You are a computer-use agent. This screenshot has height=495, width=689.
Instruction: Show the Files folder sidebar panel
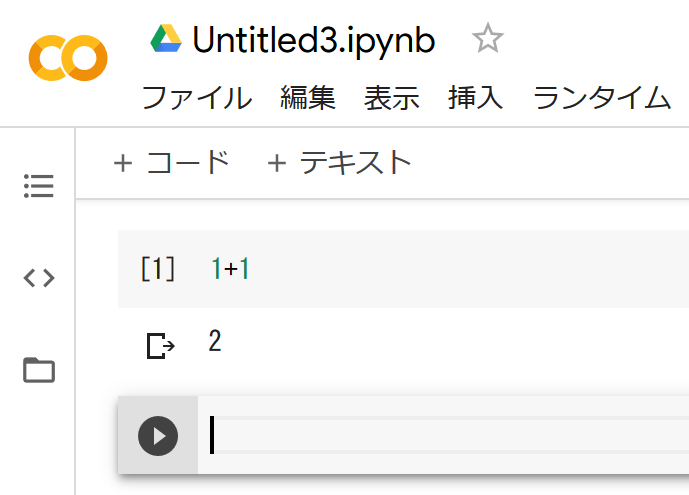38,370
